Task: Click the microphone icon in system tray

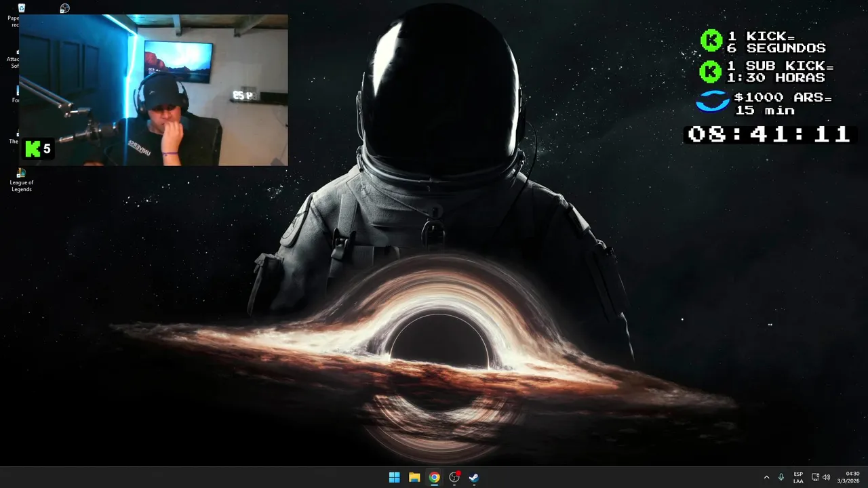Action: 781,477
